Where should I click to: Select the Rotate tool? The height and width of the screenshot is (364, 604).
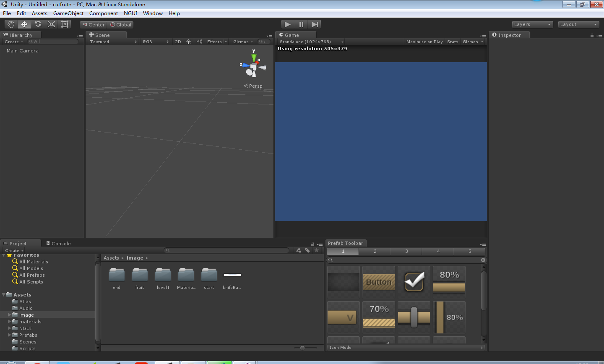coord(38,24)
